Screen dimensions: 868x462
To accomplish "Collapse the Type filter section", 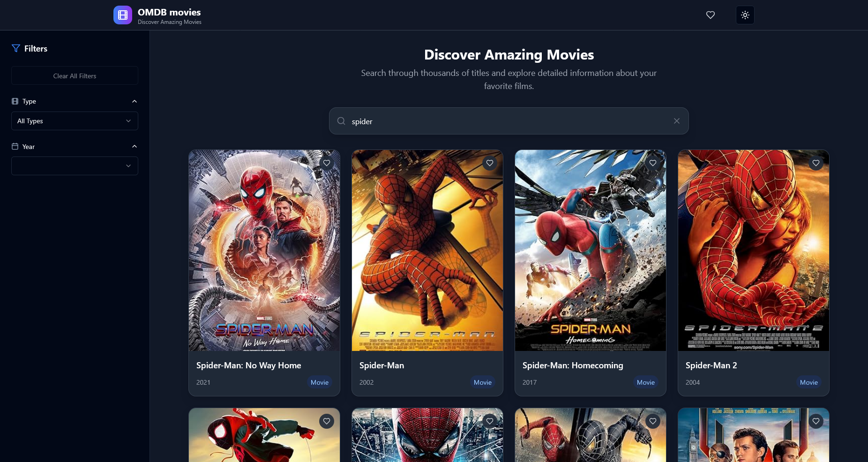I will (135, 101).
